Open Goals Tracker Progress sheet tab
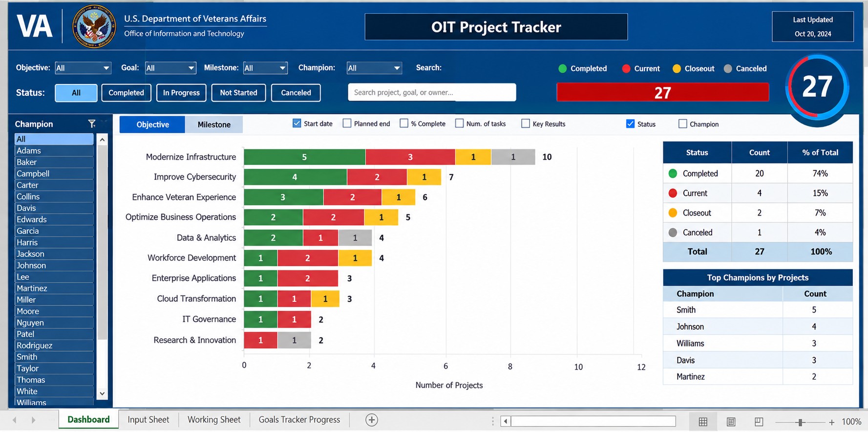 coord(299,419)
